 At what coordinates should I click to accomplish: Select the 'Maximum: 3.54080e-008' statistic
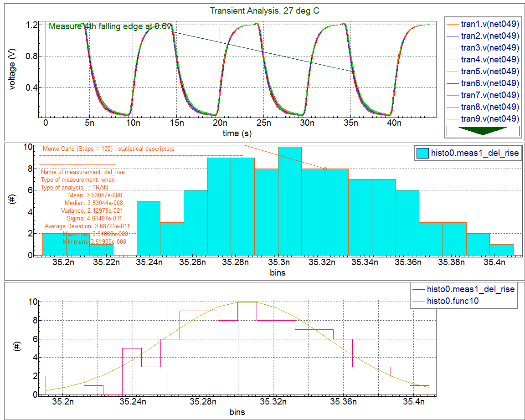[x=95, y=234]
